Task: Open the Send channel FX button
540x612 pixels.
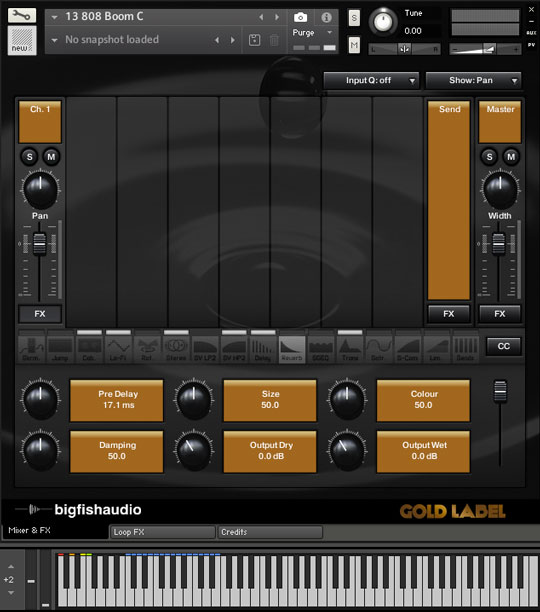Action: pyautogui.click(x=449, y=314)
